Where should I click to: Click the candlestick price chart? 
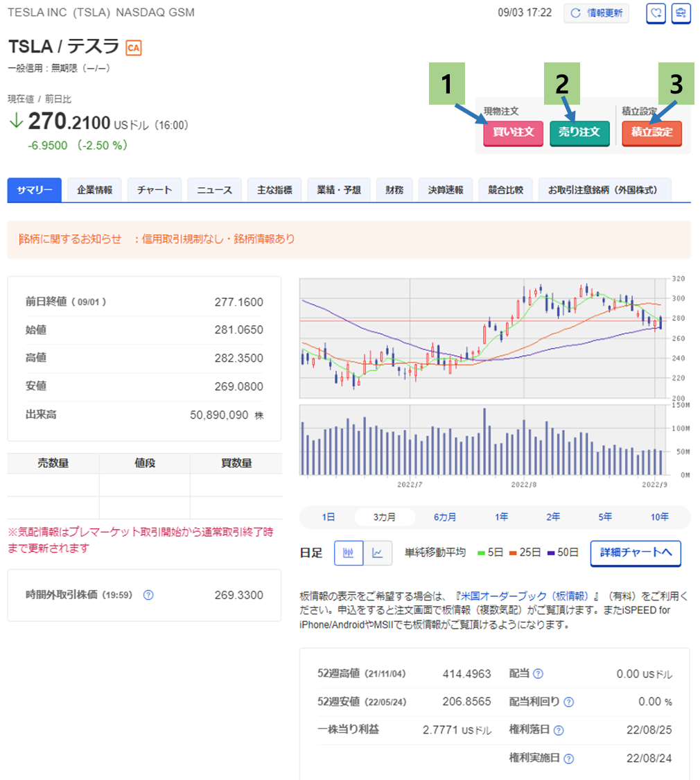click(483, 338)
